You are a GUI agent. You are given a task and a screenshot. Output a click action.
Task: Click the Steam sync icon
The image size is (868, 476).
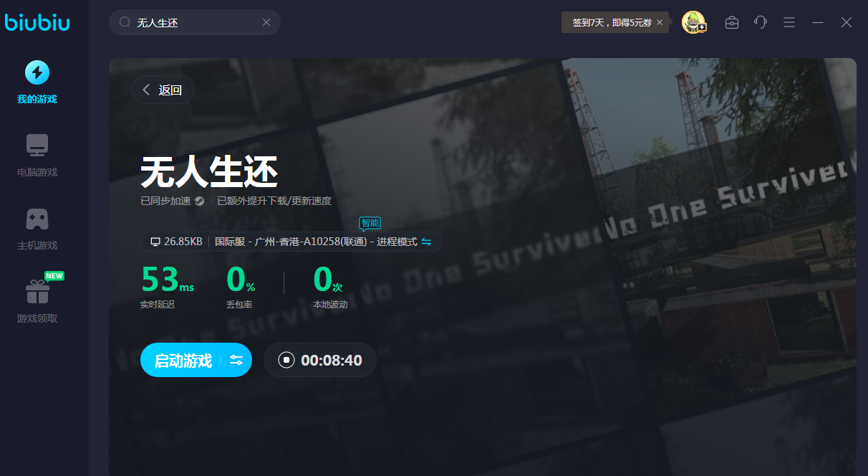[200, 201]
